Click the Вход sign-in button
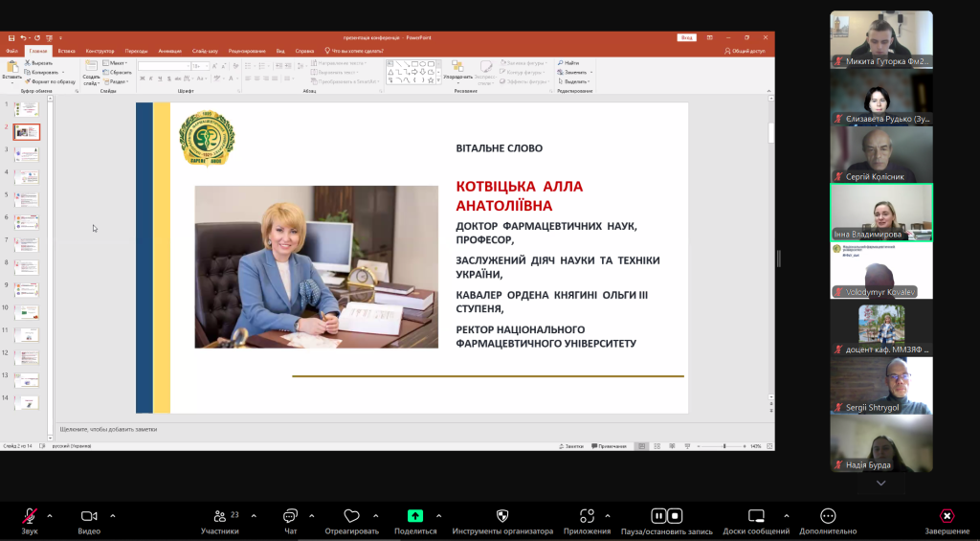This screenshot has height=541, width=980. coord(686,37)
